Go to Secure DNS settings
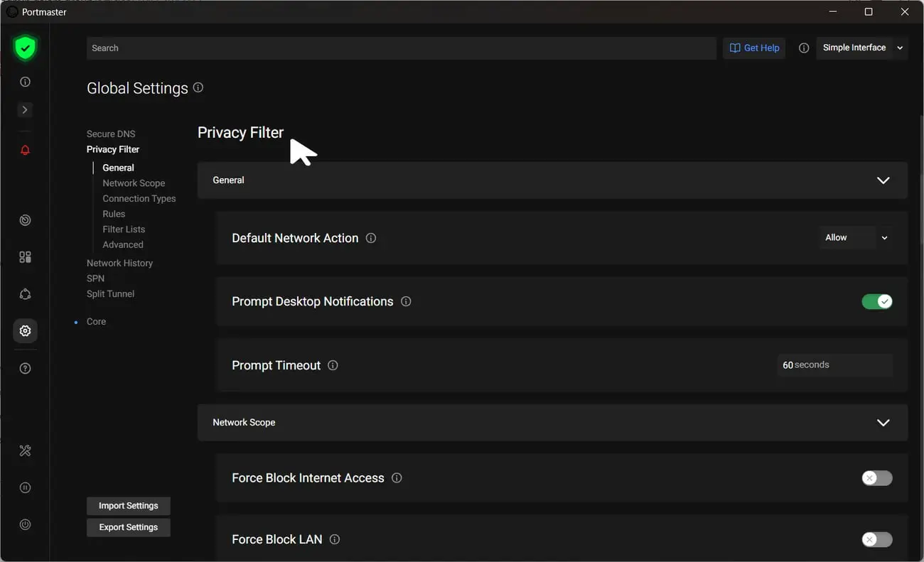Screen dimensions: 924x562 (111, 134)
